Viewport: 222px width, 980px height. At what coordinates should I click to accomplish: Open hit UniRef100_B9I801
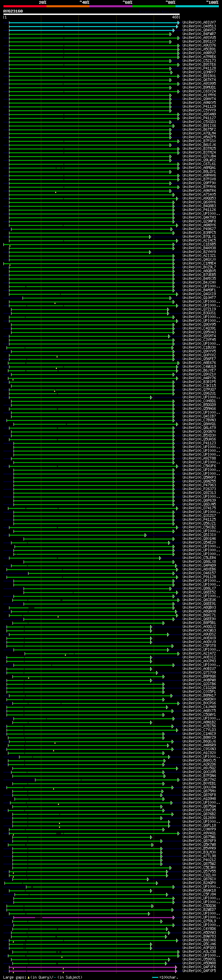click(199, 76)
